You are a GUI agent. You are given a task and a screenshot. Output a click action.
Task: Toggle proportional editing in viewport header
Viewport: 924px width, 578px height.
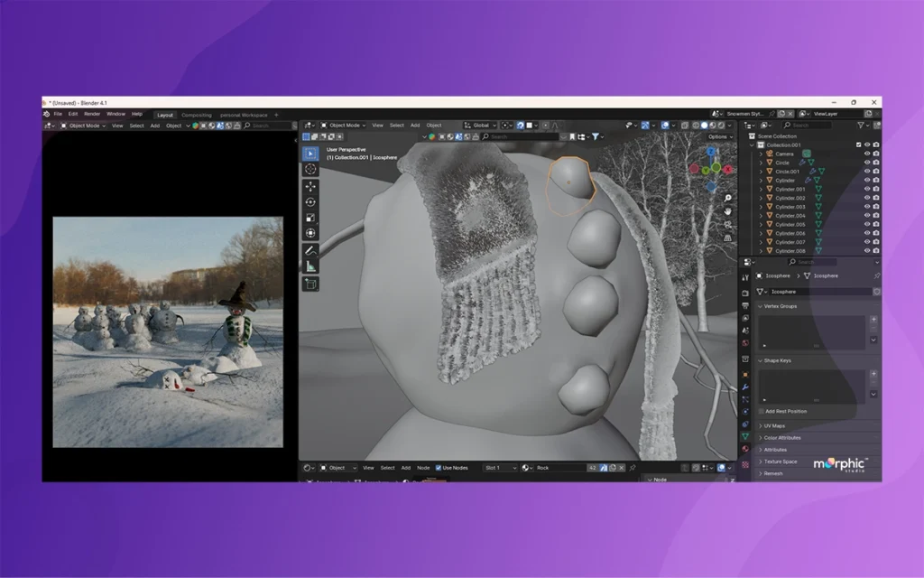pos(546,125)
